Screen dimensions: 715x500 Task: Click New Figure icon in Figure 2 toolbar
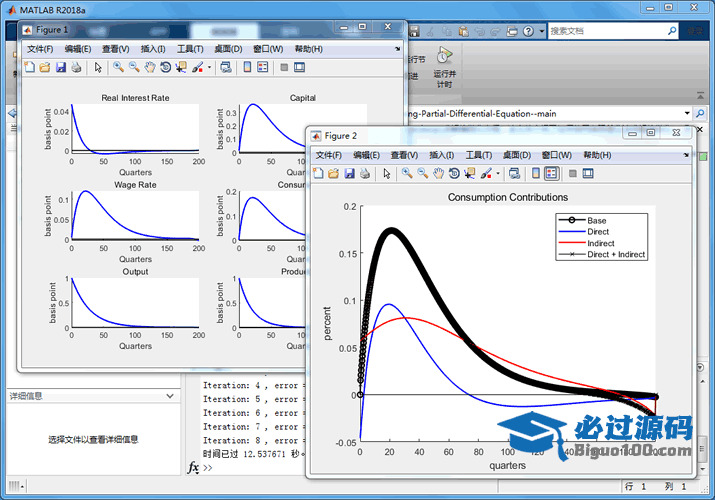click(318, 173)
